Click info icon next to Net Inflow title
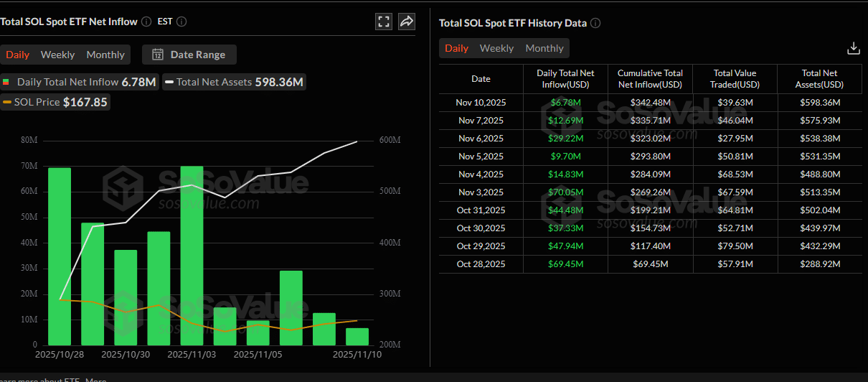The height and width of the screenshot is (382, 868). pyautogui.click(x=146, y=22)
